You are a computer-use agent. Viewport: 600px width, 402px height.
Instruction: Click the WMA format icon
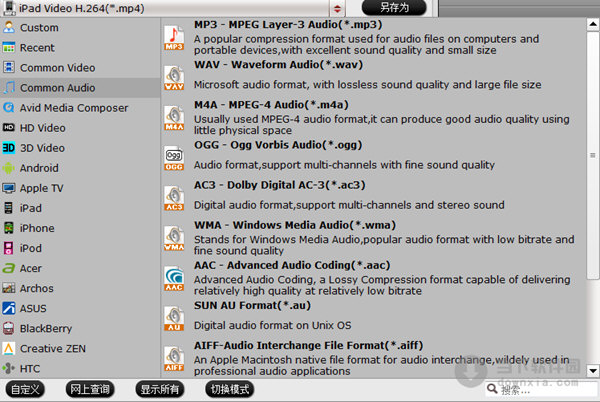point(174,239)
